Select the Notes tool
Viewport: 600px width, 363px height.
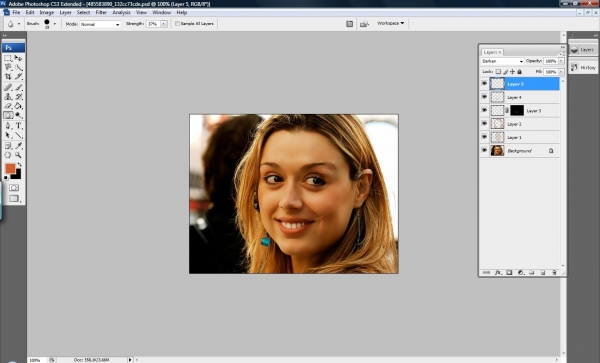(8, 146)
